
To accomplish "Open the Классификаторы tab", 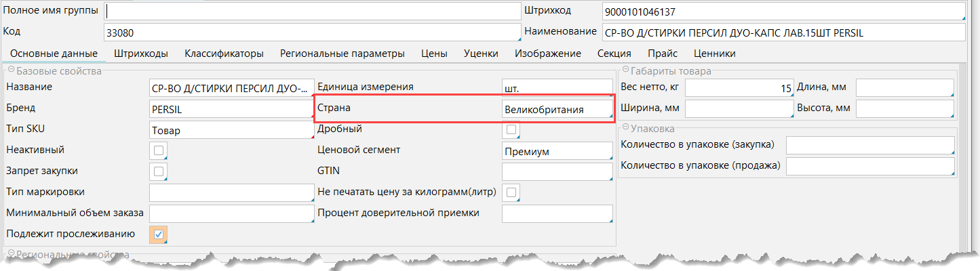I will (x=224, y=54).
